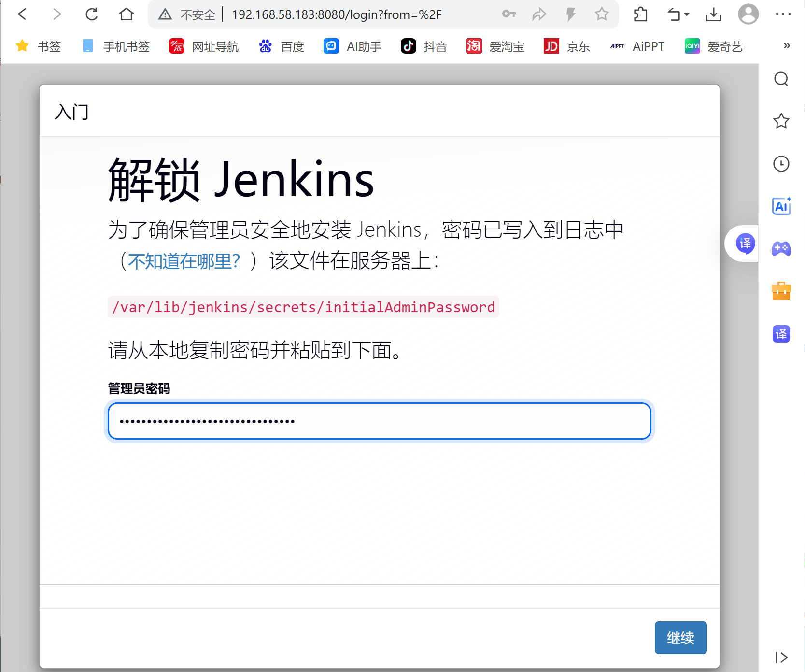Open the sidebar orange toolbox icon
Screen dimensions: 805x672
781,291
